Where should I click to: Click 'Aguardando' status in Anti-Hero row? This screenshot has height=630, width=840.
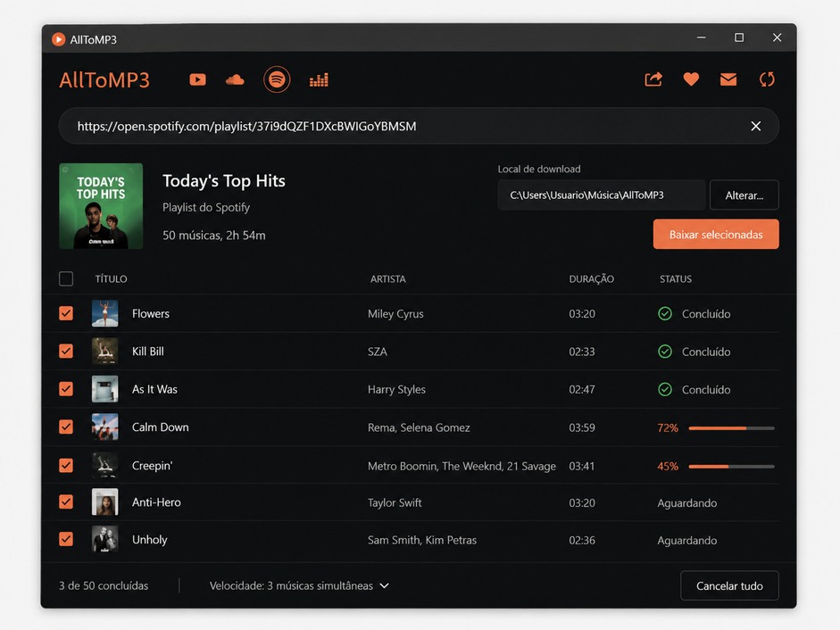click(686, 503)
